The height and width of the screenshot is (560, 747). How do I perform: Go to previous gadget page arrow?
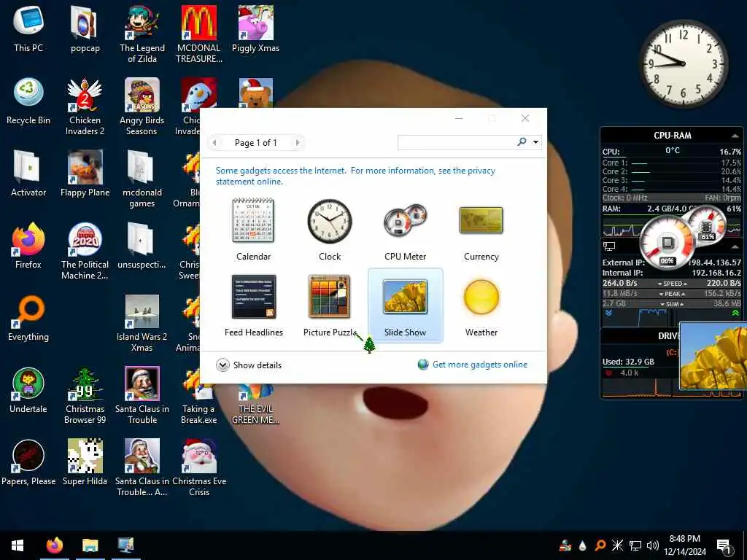coord(214,142)
